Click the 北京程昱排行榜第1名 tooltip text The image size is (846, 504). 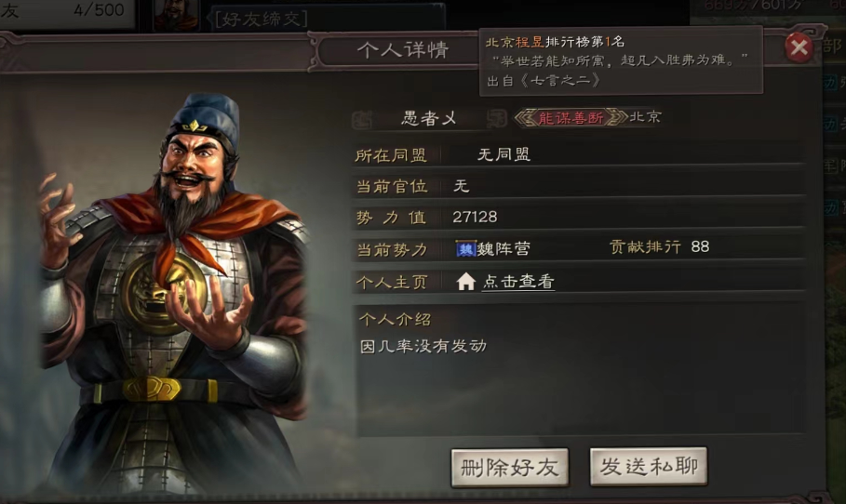(x=556, y=42)
